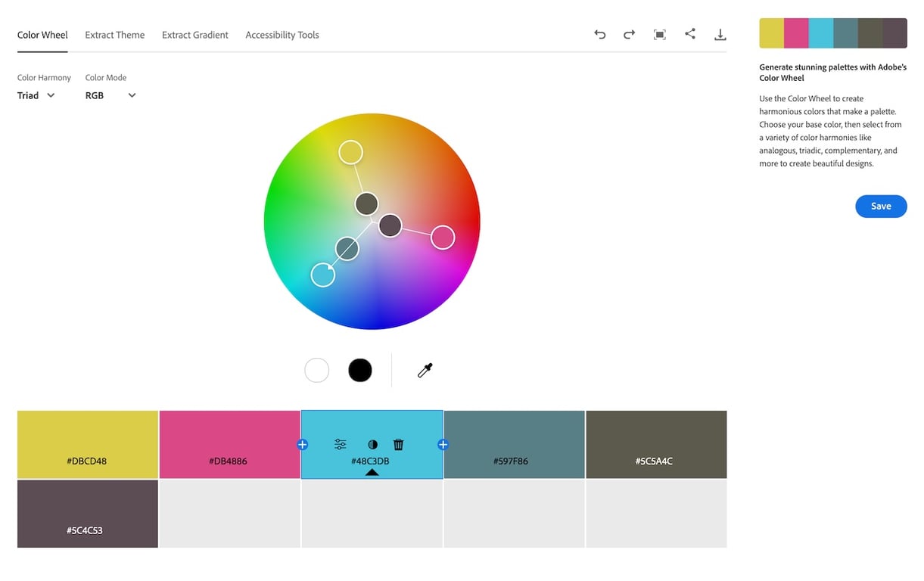Delete the #48C3DB swatch using the trash icon
924x581 pixels.
tap(398, 444)
